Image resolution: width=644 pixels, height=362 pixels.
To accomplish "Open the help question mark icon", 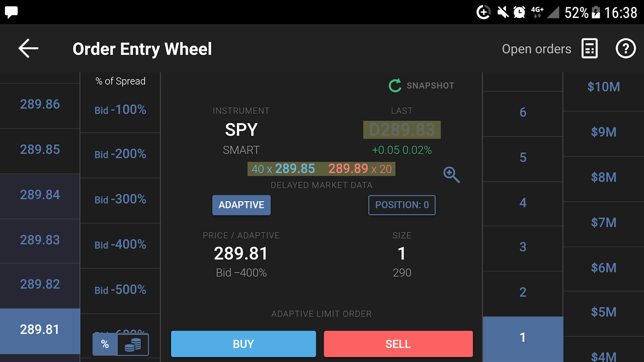I will tap(625, 49).
